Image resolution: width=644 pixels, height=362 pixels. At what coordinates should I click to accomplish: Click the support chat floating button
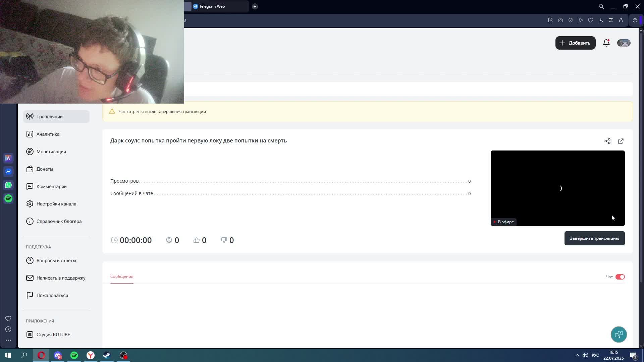[x=619, y=334]
